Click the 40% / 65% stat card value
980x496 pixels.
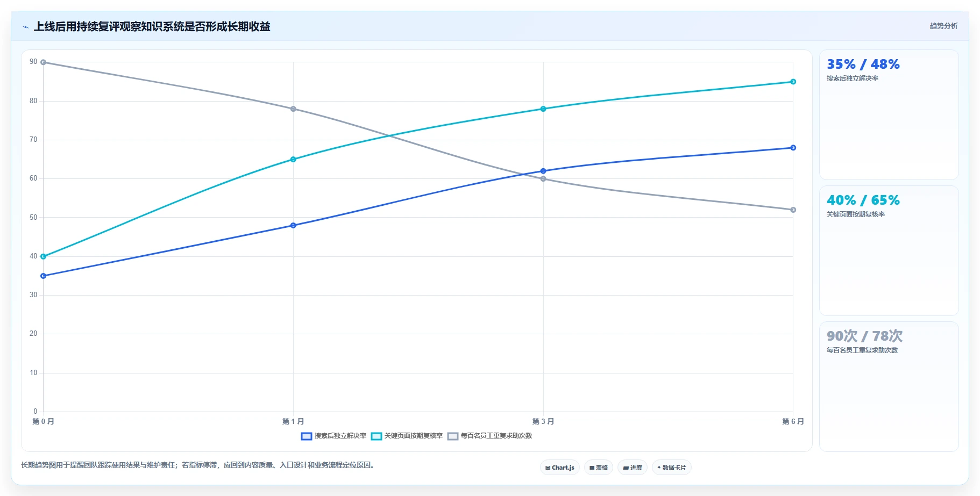863,200
